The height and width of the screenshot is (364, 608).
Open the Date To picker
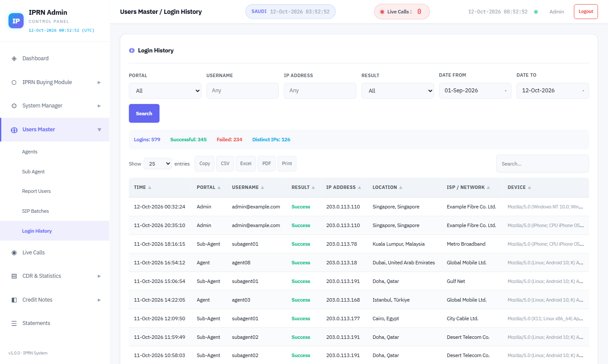(x=553, y=91)
